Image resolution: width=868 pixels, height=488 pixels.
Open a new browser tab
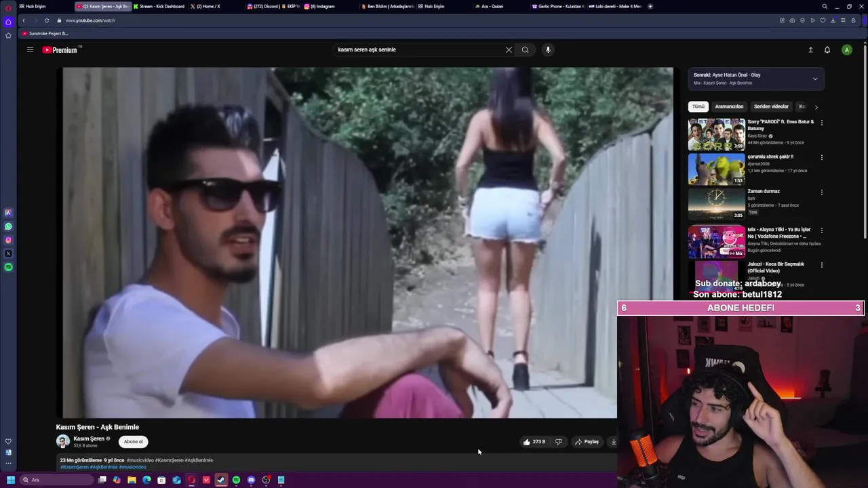[x=650, y=6]
